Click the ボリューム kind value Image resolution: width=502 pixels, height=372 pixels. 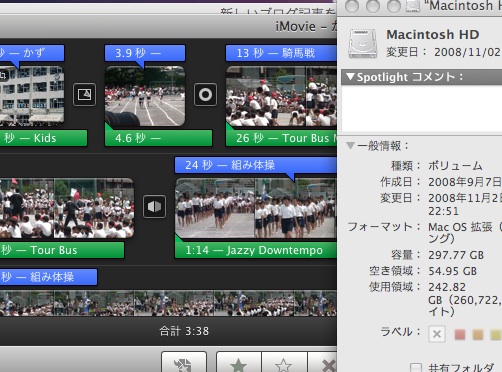point(455,166)
